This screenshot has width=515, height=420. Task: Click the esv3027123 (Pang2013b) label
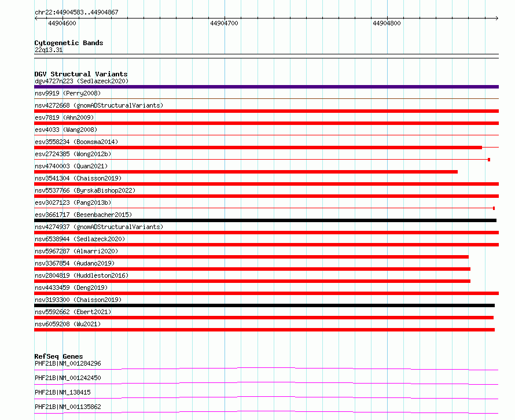[73, 202]
